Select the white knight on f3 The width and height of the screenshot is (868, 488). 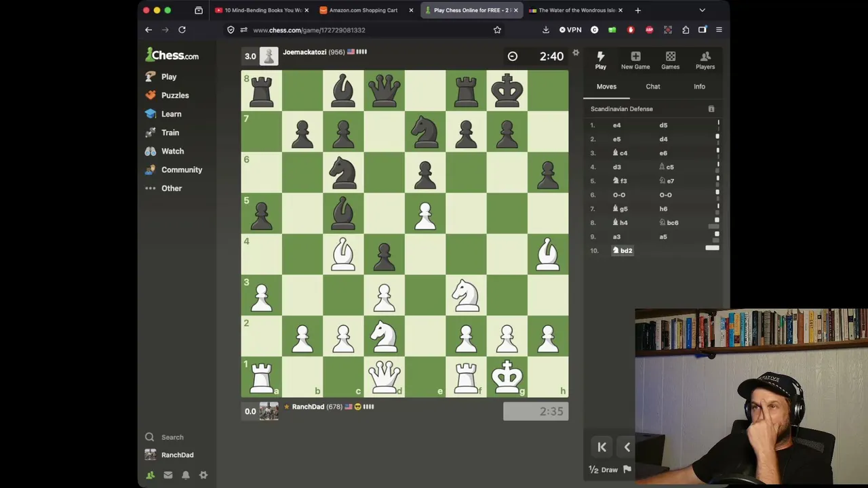467,295
